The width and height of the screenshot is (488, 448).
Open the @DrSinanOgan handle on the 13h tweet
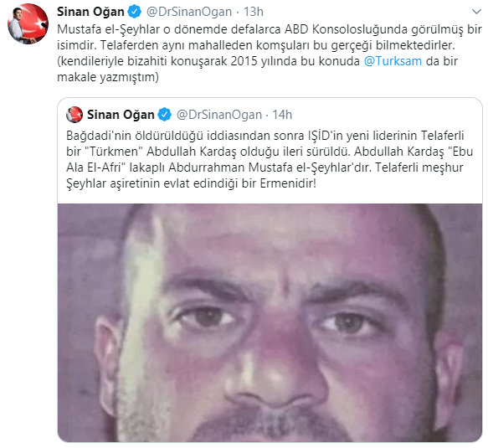coord(189,12)
